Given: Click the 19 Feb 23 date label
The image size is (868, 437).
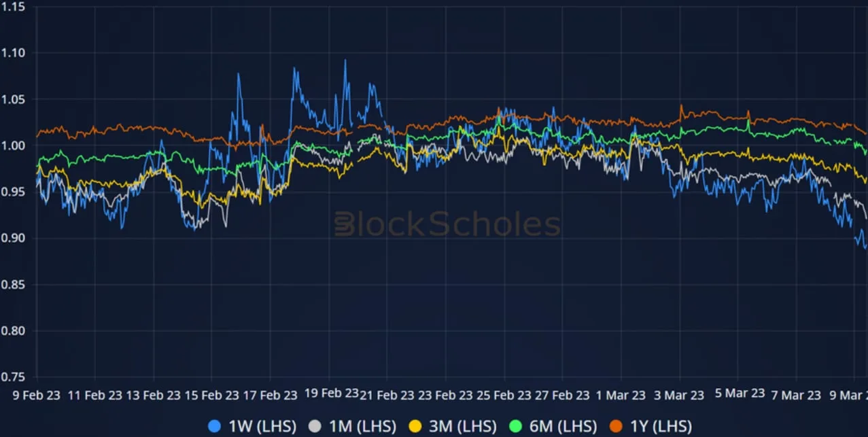Looking at the screenshot, I should [331, 394].
